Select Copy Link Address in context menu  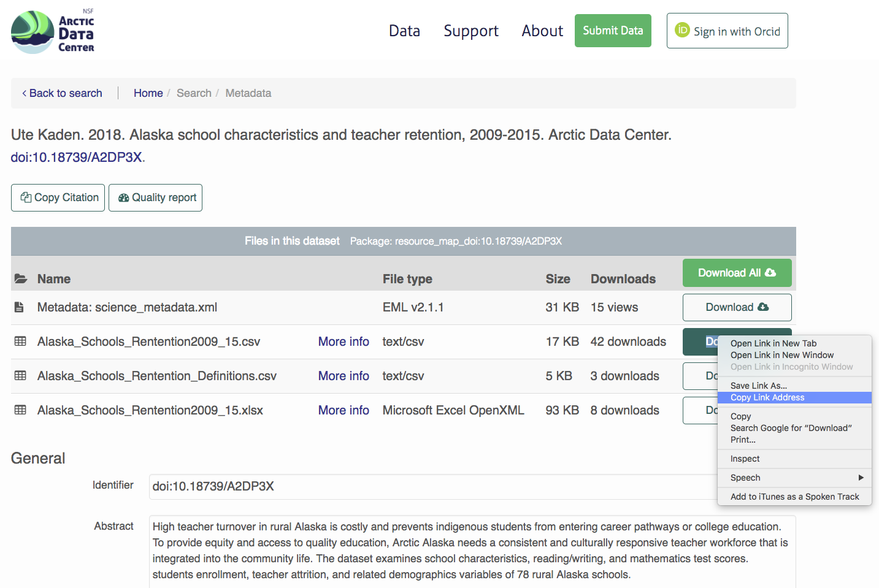pos(767,397)
